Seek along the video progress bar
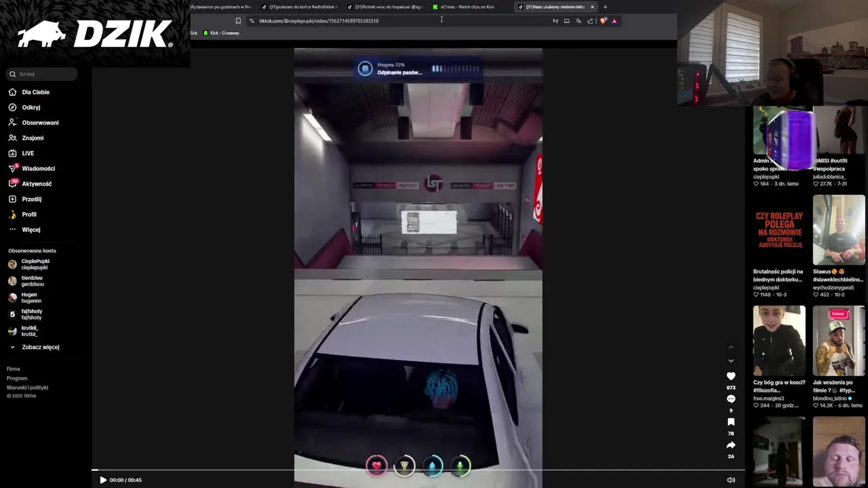Image resolution: width=868 pixels, height=488 pixels. click(x=418, y=470)
